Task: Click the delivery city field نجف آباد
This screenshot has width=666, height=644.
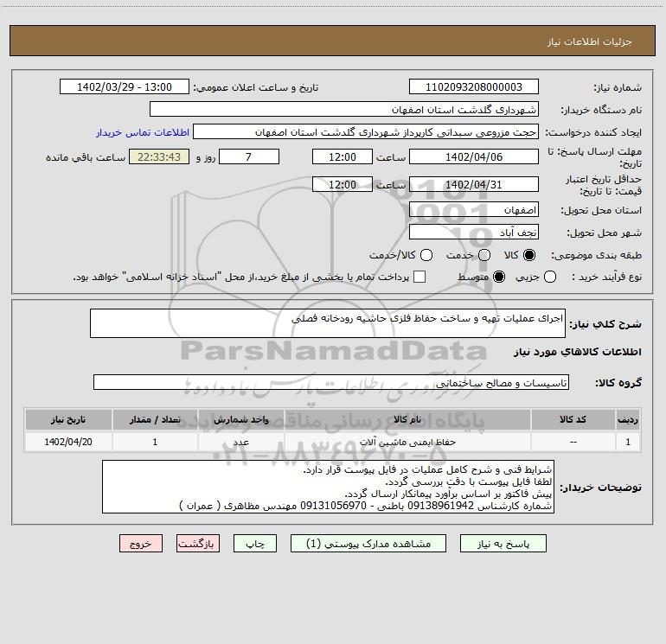Action: (x=474, y=233)
